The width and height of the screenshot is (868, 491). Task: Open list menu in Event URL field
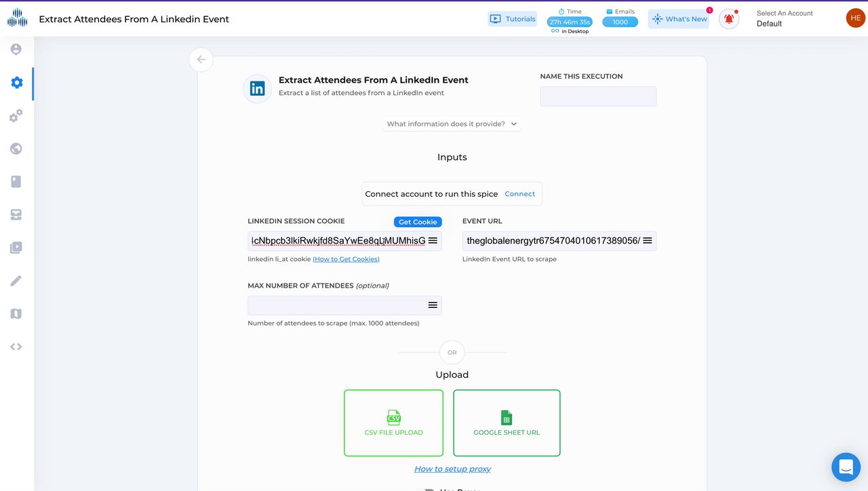point(647,241)
